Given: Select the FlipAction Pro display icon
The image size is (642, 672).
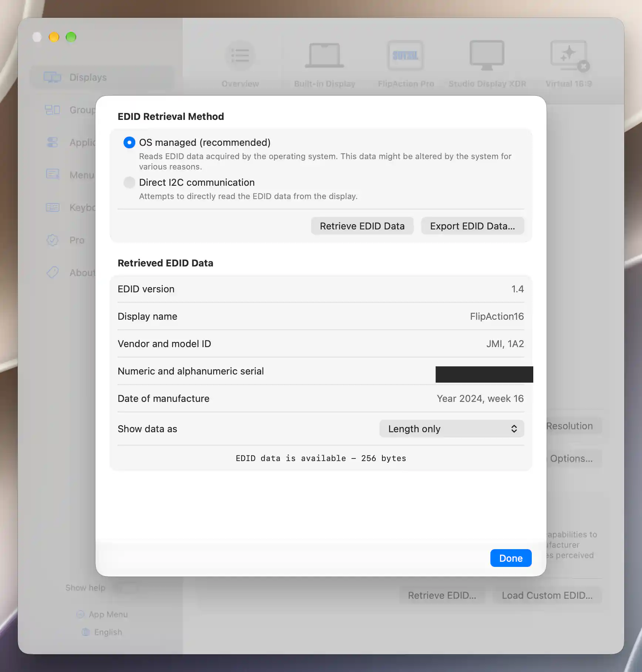Looking at the screenshot, I should (x=405, y=56).
